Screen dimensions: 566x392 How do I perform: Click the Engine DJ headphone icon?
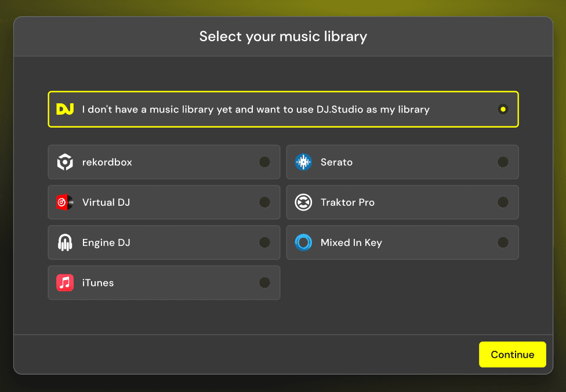pyautogui.click(x=65, y=242)
